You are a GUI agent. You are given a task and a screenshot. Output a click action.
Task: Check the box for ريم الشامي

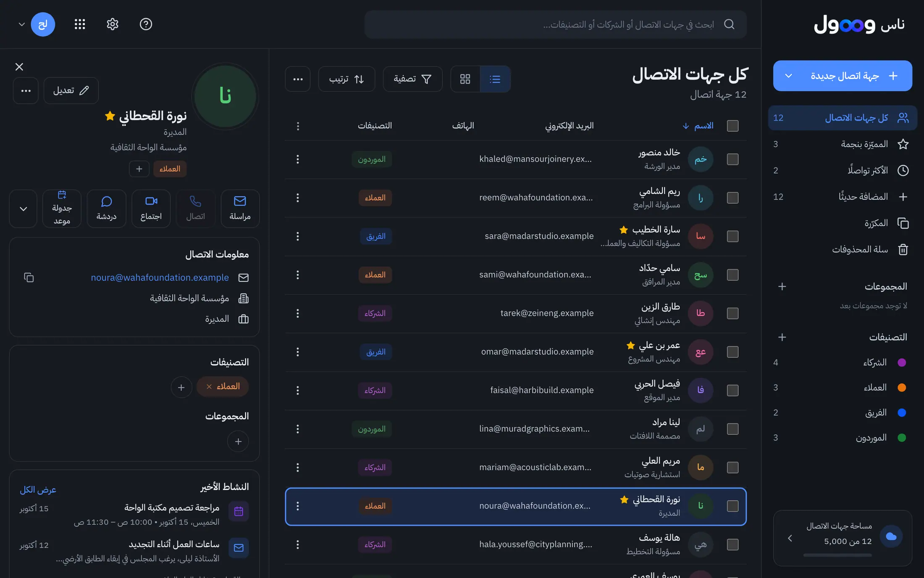coord(732,198)
